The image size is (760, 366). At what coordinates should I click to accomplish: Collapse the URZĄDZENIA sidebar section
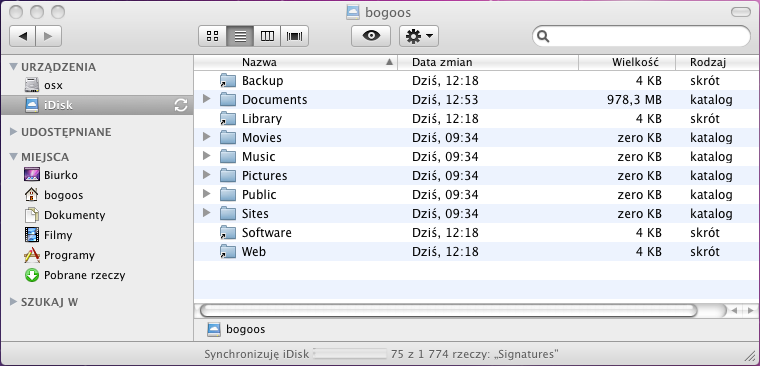14,67
